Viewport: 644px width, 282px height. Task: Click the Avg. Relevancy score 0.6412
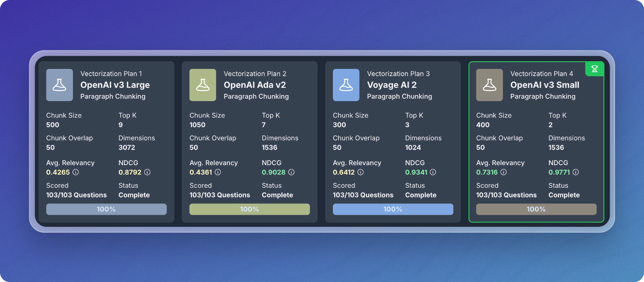[344, 172]
